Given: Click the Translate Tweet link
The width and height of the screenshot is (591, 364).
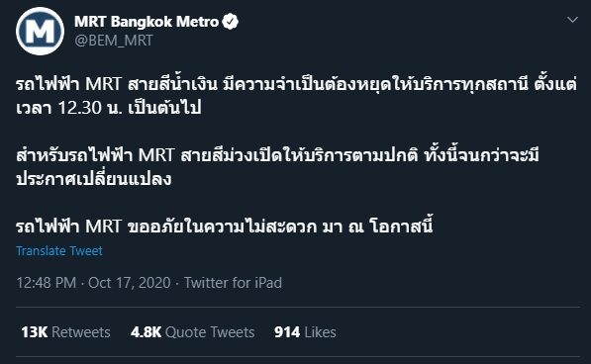Looking at the screenshot, I should coord(59,250).
